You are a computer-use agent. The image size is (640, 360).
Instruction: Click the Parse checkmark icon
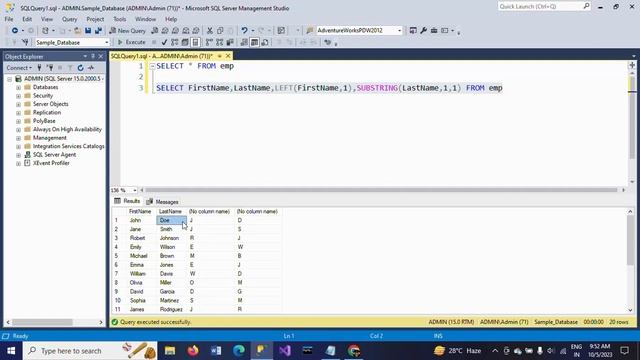tap(164, 42)
